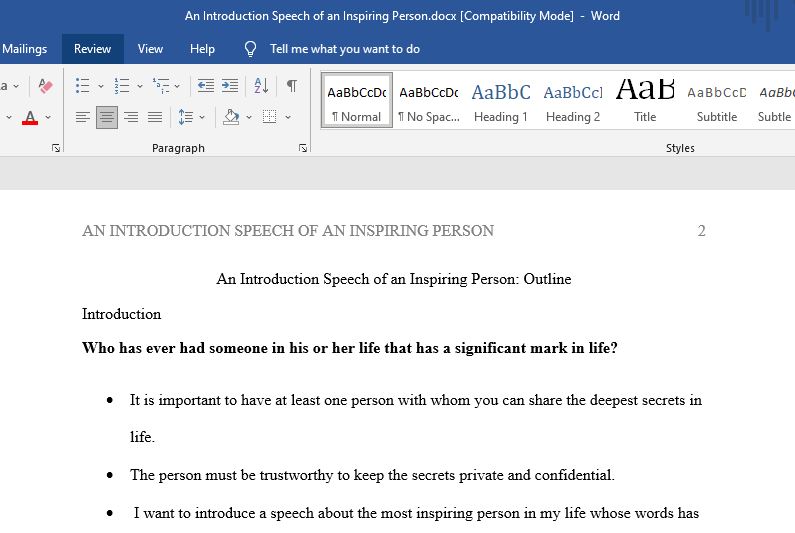Switch to the Review tab
The width and height of the screenshot is (795, 533).
click(92, 49)
